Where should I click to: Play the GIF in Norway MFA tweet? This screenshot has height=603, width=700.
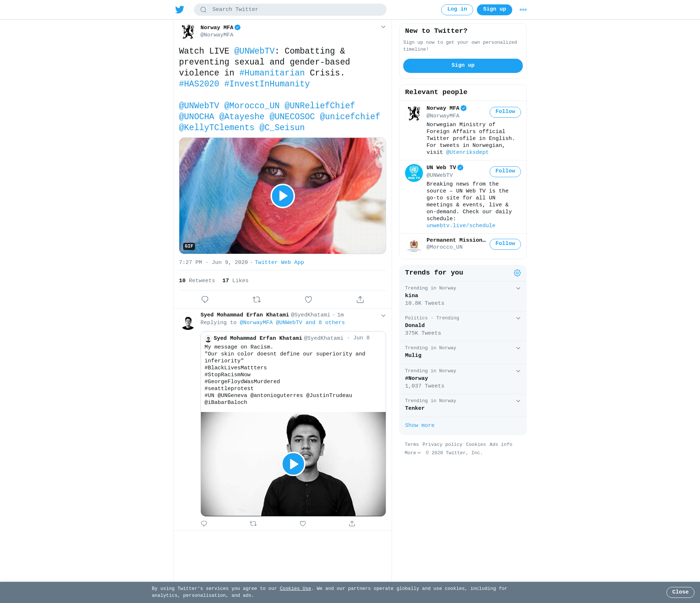tap(283, 196)
